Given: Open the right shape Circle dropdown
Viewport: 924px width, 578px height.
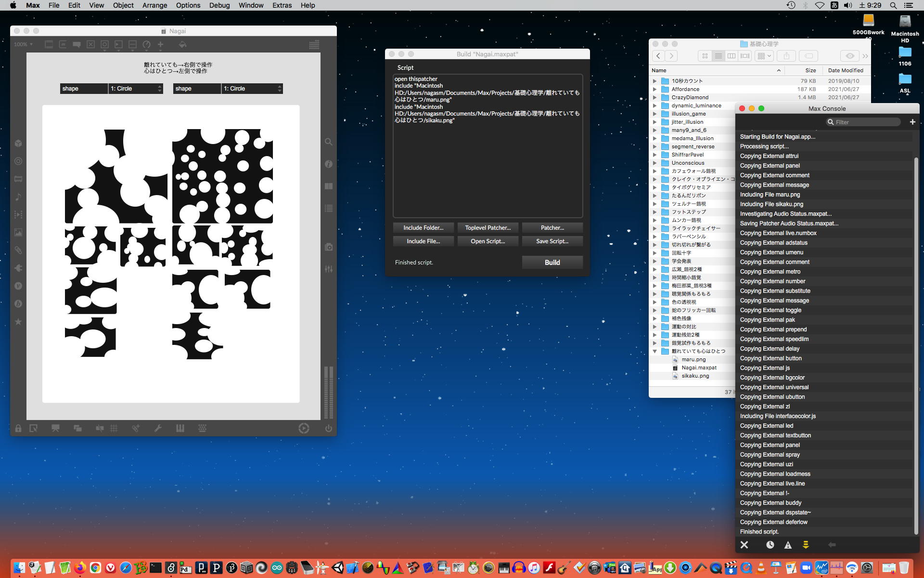Looking at the screenshot, I should coord(252,89).
